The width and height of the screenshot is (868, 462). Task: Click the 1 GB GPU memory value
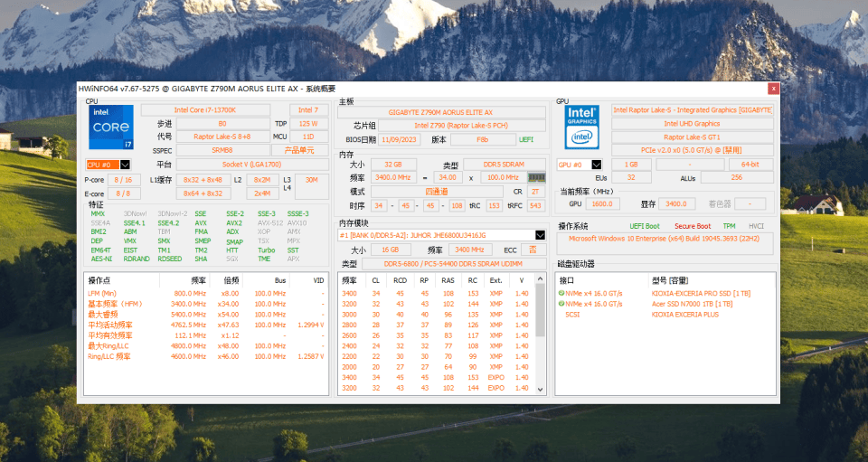(631, 165)
